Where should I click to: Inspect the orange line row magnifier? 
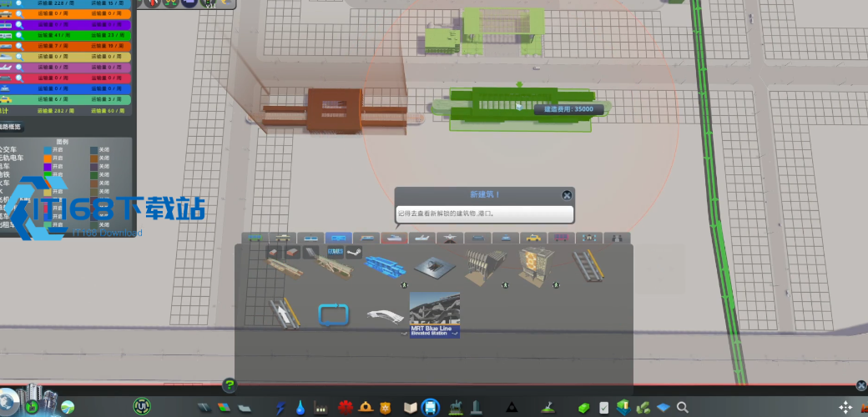coord(19,14)
